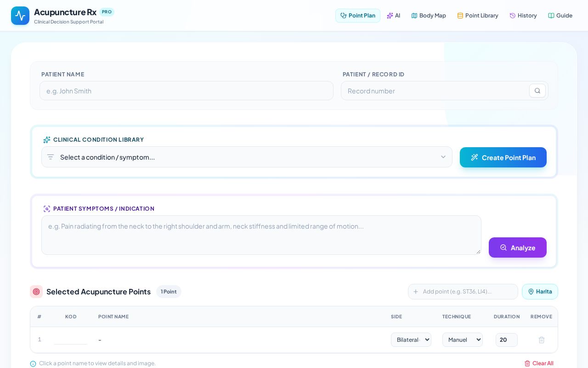The width and height of the screenshot is (588, 368).
Task: Click the filter icon in condition selector
Action: point(51,157)
